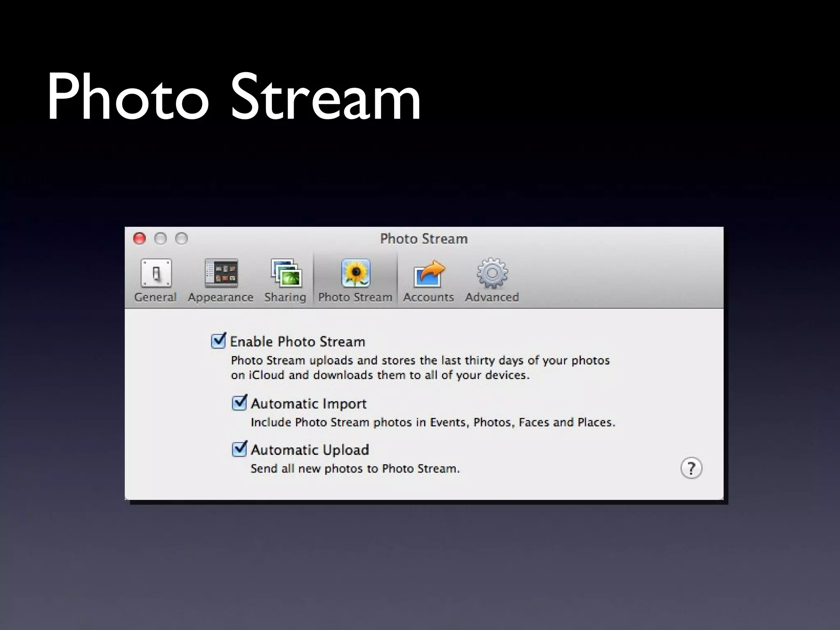Zoom the Photo Stream window
Viewport: 840px width, 630px height.
(x=181, y=238)
